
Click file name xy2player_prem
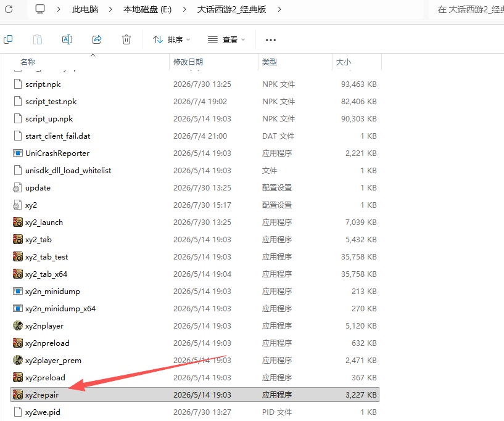point(53,361)
